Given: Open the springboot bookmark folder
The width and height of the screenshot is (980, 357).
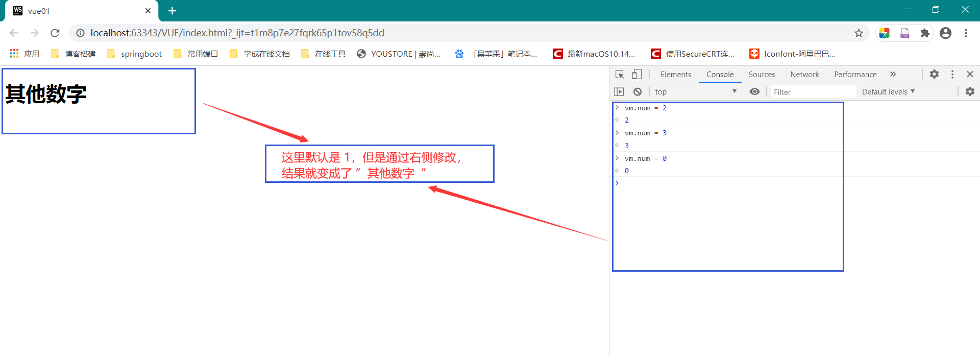Looking at the screenshot, I should [x=135, y=54].
